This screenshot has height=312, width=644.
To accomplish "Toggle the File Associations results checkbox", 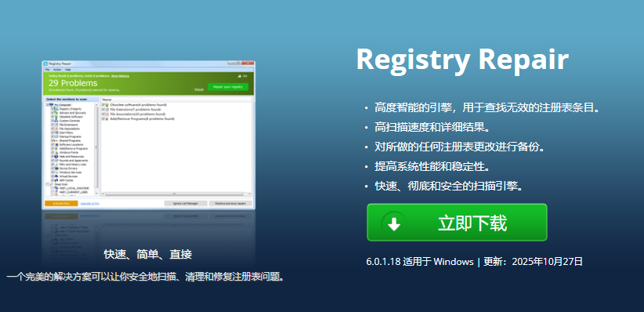I will click(103, 114).
